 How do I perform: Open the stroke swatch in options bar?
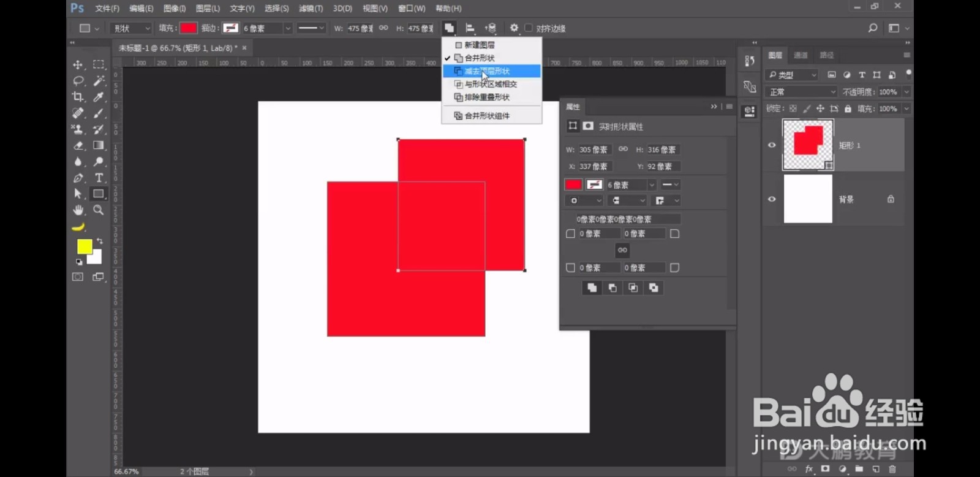click(x=230, y=28)
